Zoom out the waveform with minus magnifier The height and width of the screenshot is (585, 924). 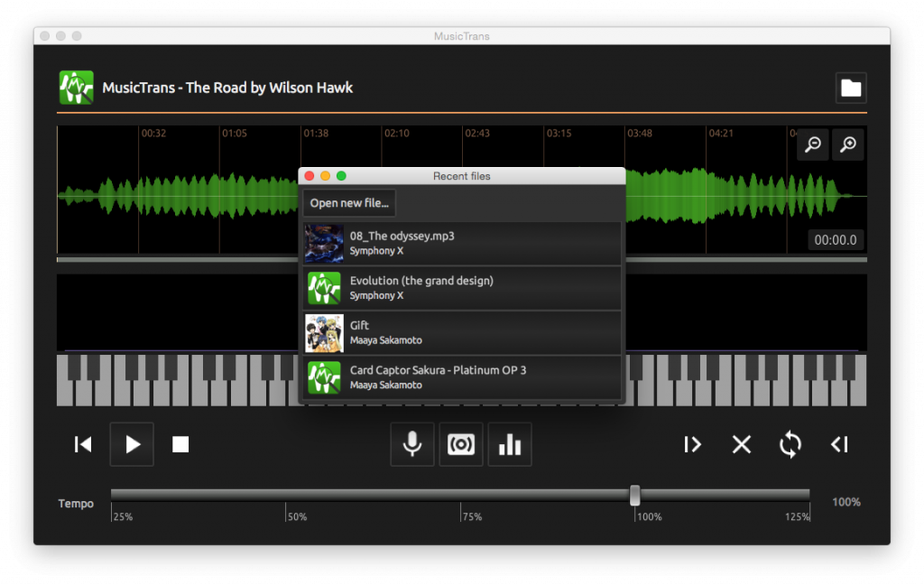[x=813, y=144]
